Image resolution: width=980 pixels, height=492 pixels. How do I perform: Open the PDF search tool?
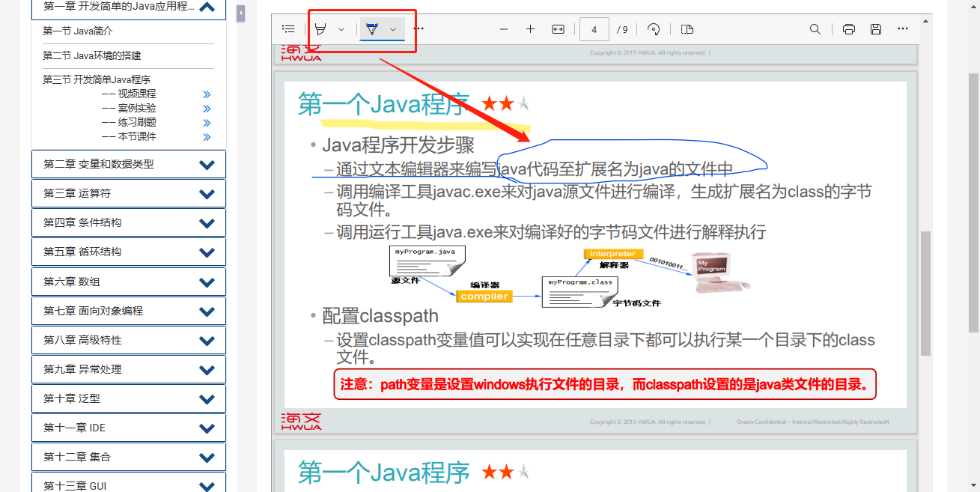(815, 29)
